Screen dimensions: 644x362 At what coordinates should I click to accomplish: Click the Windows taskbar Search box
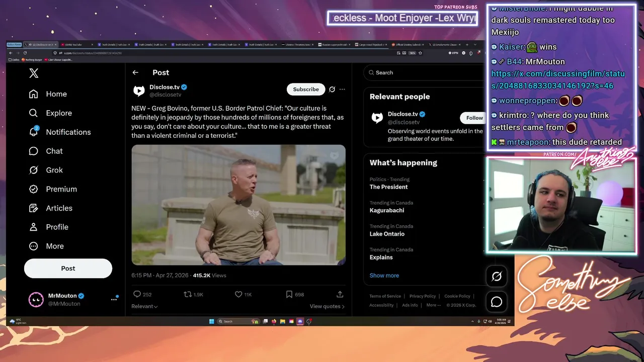pyautogui.click(x=238, y=321)
